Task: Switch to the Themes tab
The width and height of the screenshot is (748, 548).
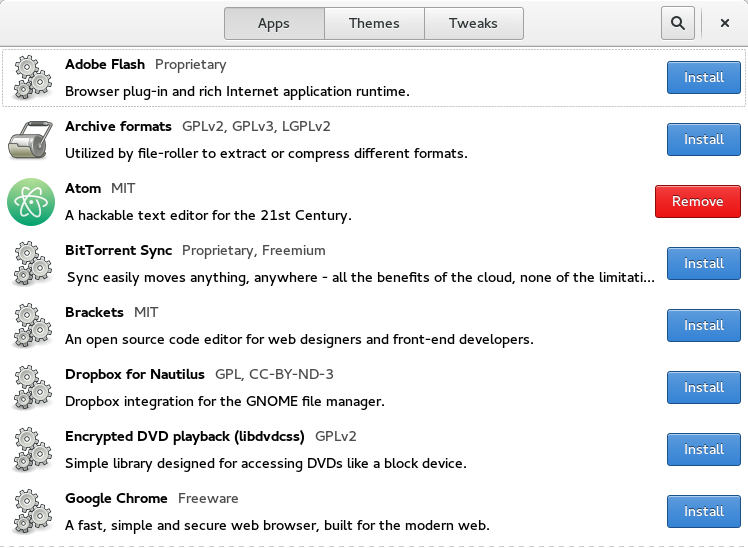Action: [x=374, y=23]
